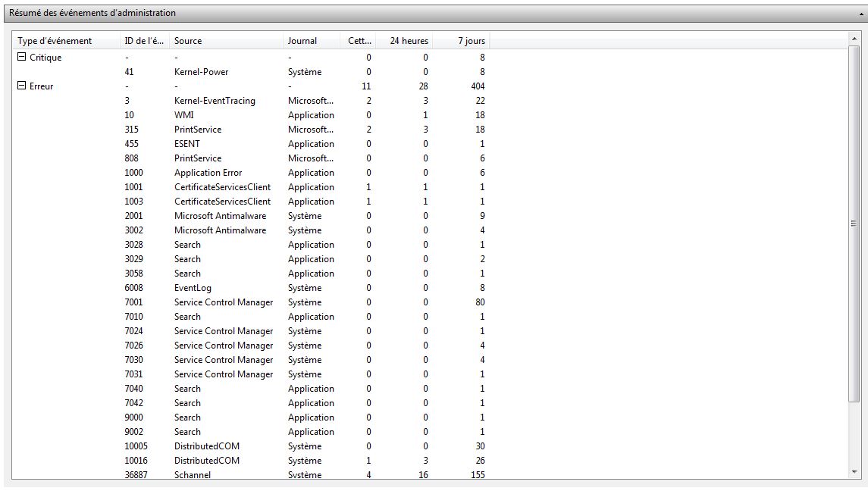Collapse the Erreur event type group
This screenshot has height=491, width=868.
(21, 86)
